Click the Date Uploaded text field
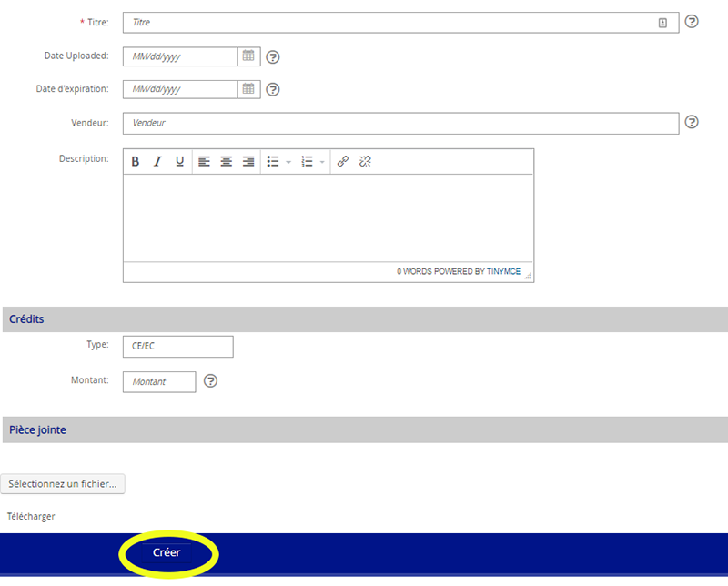Screen dimensions: 728x586 coord(180,56)
